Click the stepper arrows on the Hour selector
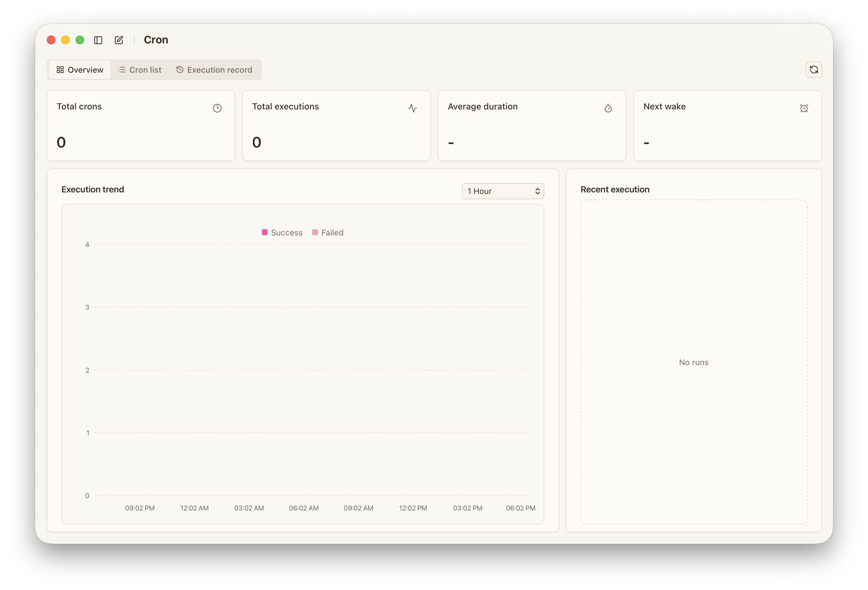868x590 pixels. (538, 191)
